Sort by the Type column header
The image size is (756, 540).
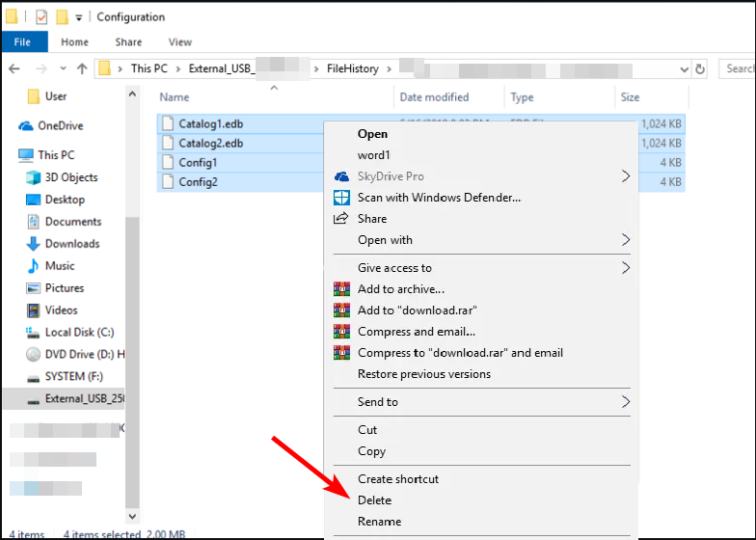click(x=522, y=96)
